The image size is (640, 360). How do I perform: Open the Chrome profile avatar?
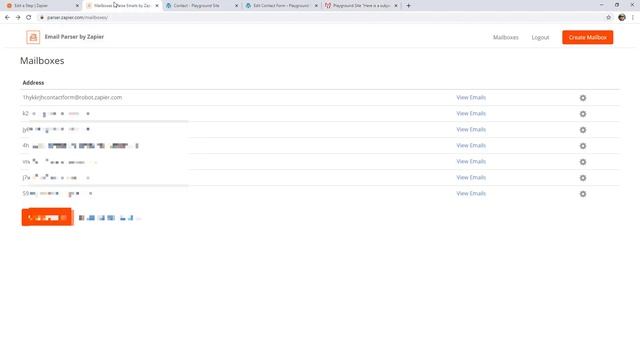coord(622,18)
